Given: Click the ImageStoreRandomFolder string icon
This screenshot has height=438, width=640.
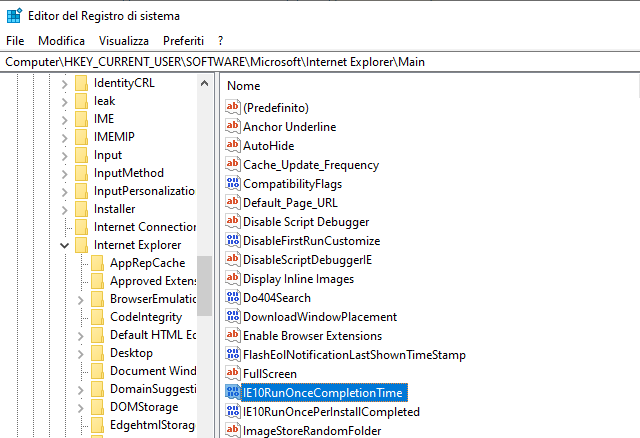Looking at the screenshot, I should tap(233, 430).
